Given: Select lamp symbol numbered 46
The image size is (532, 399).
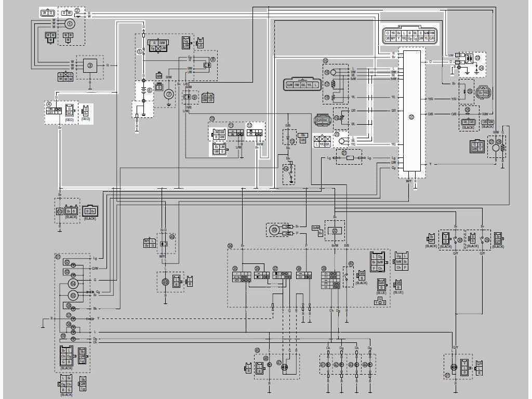Looking at the screenshot, I should tap(270, 364).
